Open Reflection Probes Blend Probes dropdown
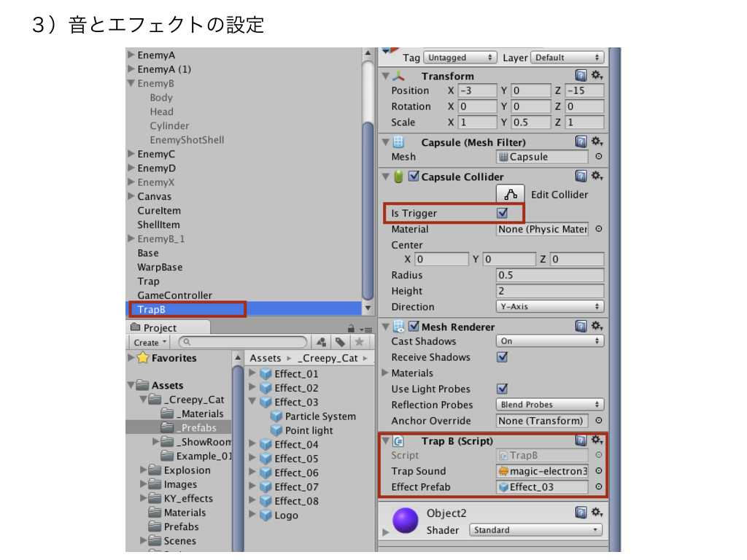The image size is (747, 560). (x=550, y=404)
